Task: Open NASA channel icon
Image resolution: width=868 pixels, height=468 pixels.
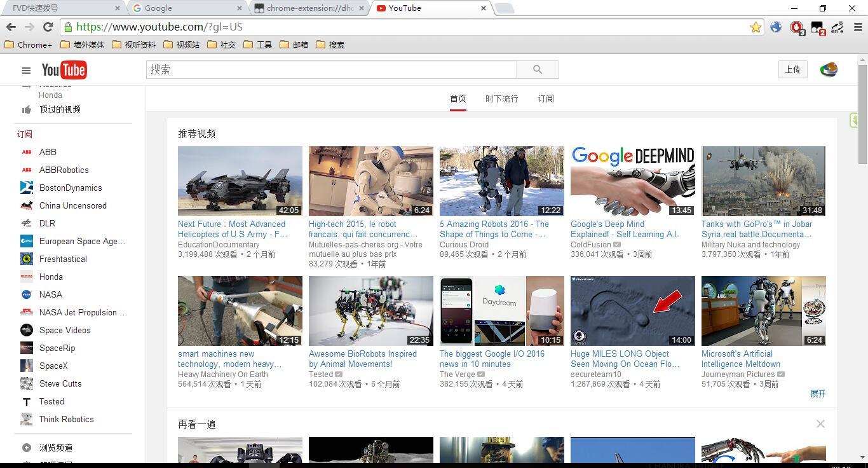Action: click(27, 294)
